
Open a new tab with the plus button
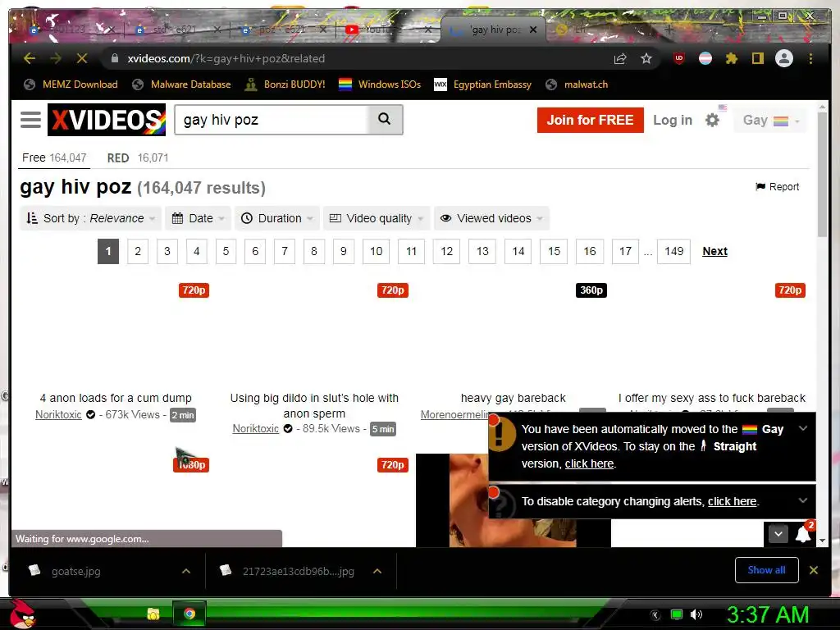point(669,30)
